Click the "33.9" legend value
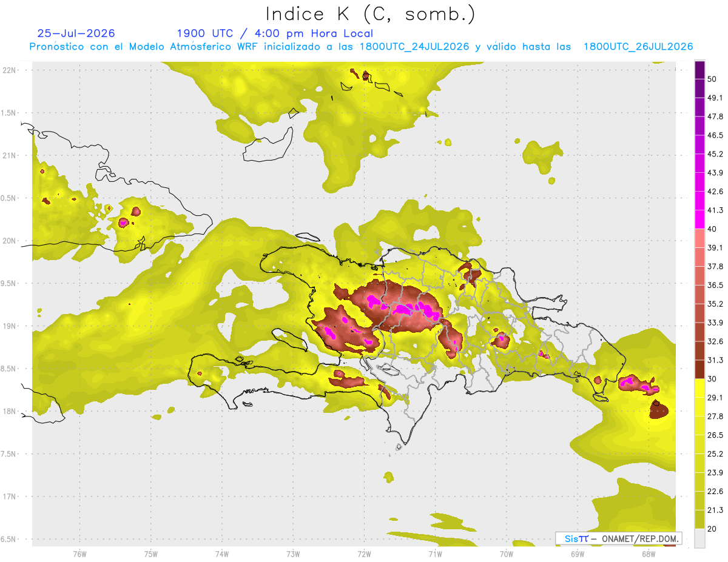This screenshot has width=728, height=562. (715, 323)
